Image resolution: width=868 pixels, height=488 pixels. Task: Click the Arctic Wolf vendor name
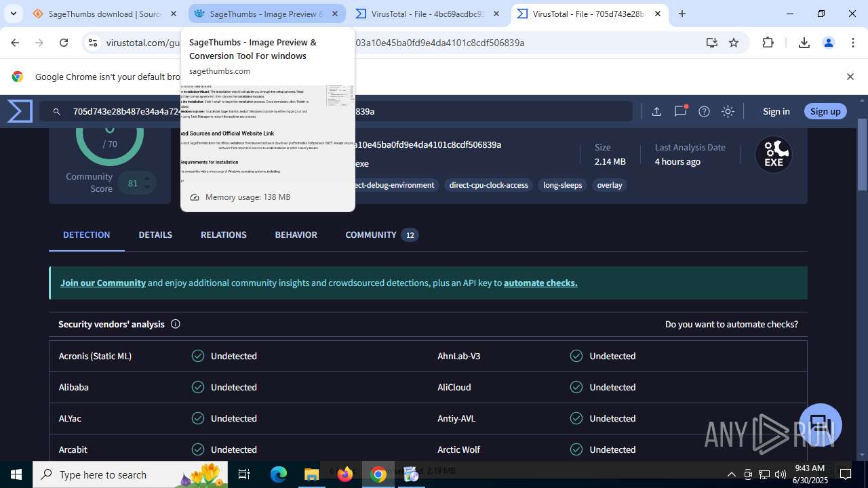[458, 449]
